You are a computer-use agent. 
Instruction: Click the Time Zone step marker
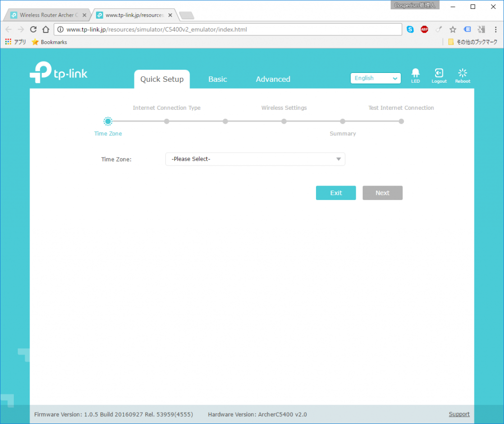click(x=108, y=121)
